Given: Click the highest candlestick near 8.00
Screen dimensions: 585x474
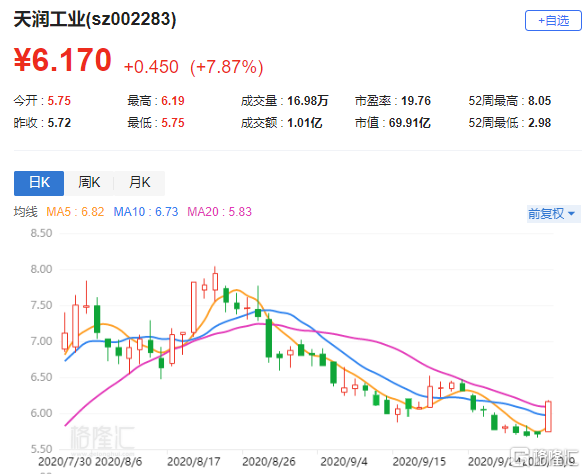Looking at the screenshot, I should pos(215,282).
